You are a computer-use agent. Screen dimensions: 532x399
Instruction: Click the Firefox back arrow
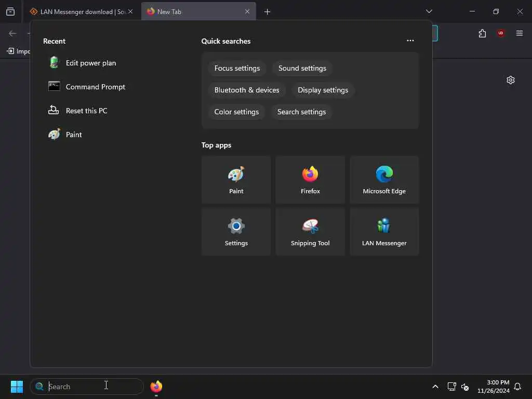(x=12, y=33)
